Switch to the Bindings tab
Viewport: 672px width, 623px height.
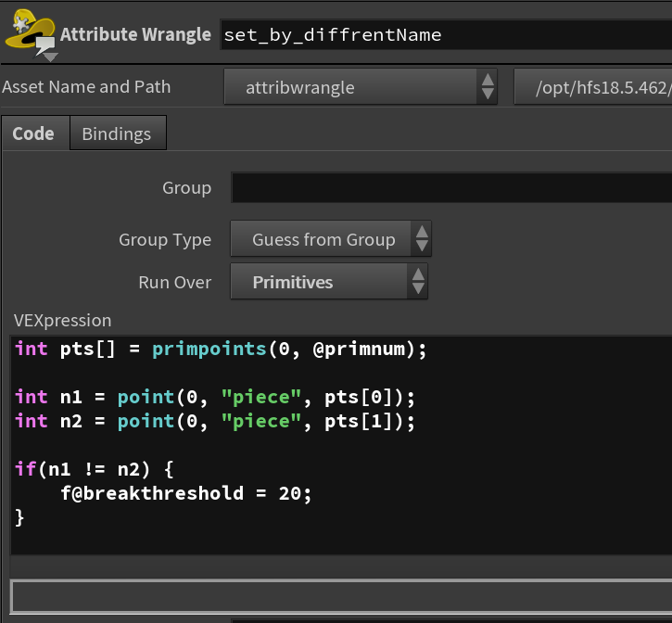[x=117, y=133]
